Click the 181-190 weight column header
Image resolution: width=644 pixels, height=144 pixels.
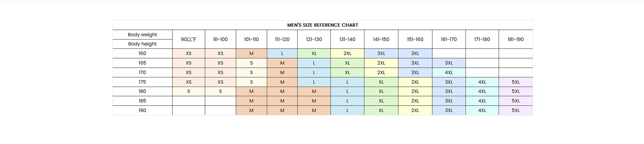pyautogui.click(x=515, y=39)
